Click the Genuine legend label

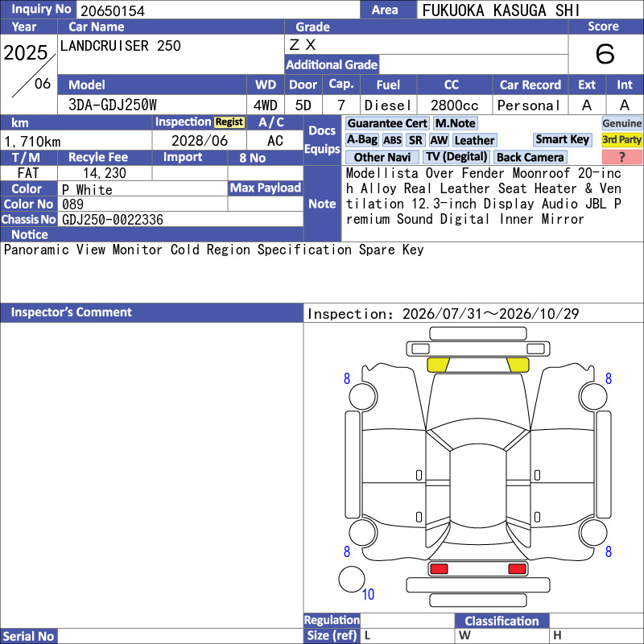pos(621,123)
